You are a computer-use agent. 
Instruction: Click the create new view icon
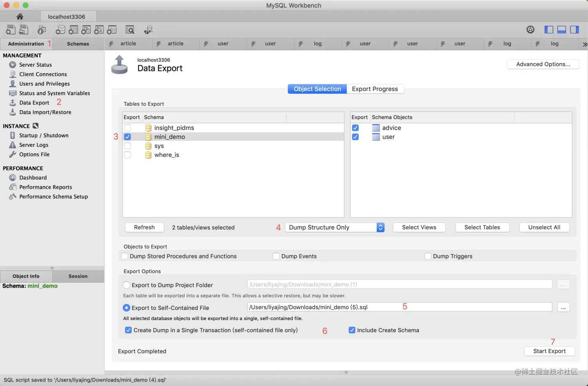click(x=86, y=30)
